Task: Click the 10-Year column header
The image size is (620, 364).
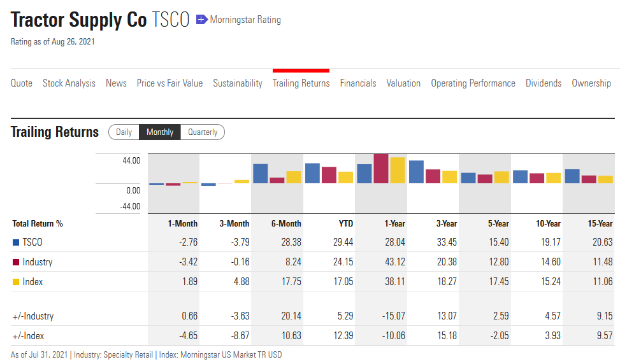Action: pyautogui.click(x=548, y=223)
